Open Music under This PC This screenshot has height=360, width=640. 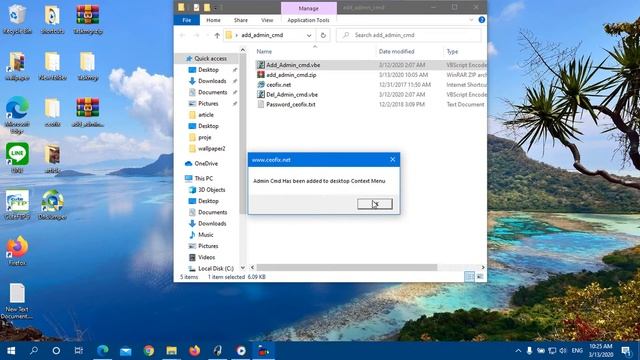coord(205,235)
